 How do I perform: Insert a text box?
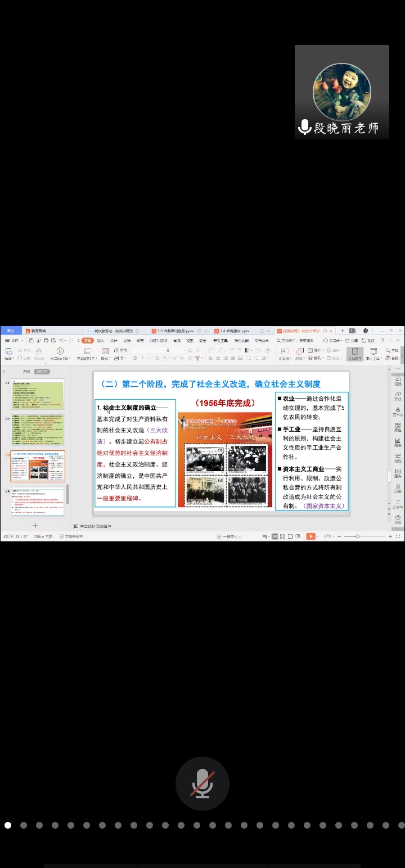pyautogui.click(x=284, y=352)
